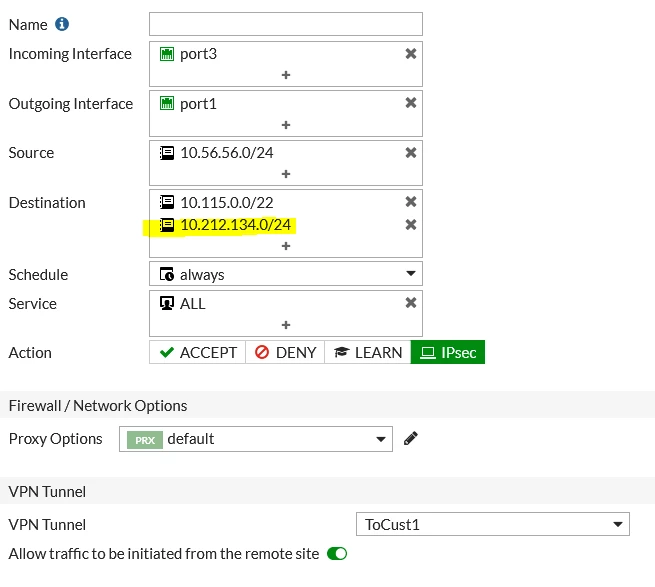The width and height of the screenshot is (655, 587).
Task: Edit proxy options with pencil icon
Action: coord(411,439)
